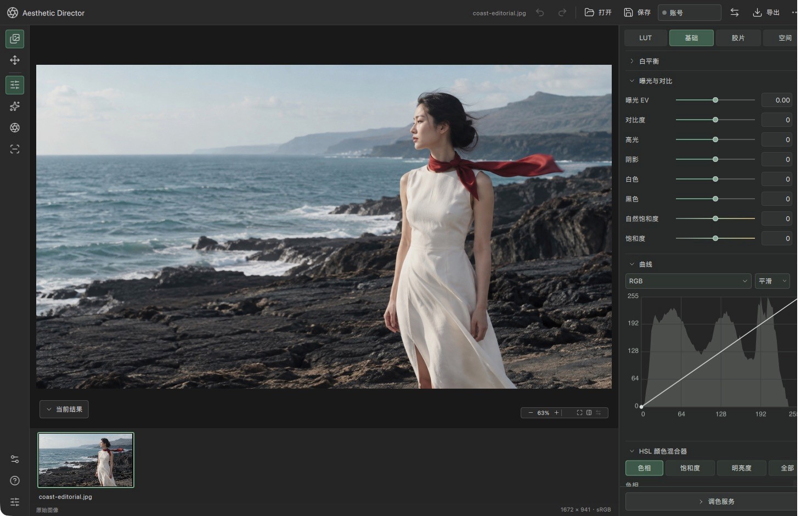Zoom out with the minus icon
The width and height of the screenshot is (812, 516).
tap(531, 413)
